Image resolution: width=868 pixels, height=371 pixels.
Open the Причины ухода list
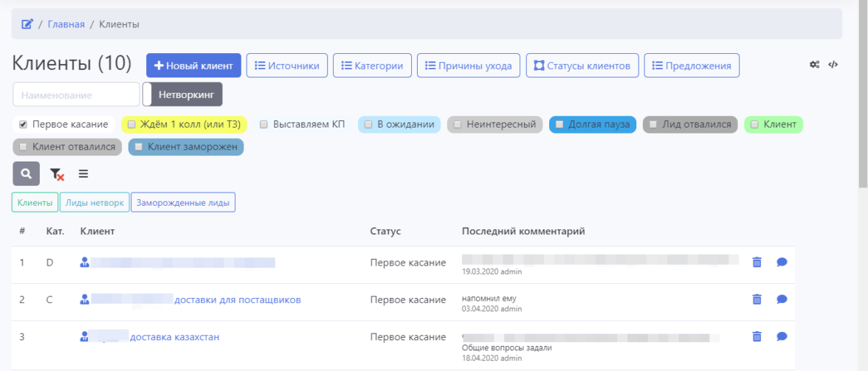pos(469,66)
